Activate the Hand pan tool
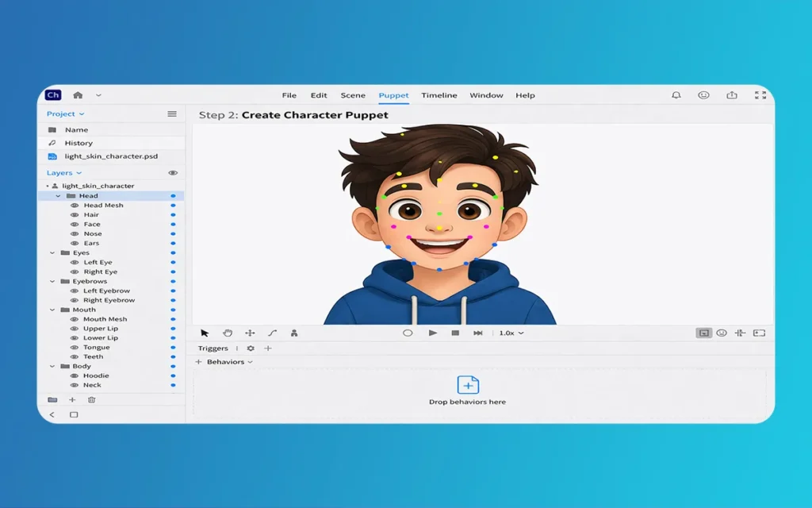This screenshot has width=812, height=508. pyautogui.click(x=227, y=333)
